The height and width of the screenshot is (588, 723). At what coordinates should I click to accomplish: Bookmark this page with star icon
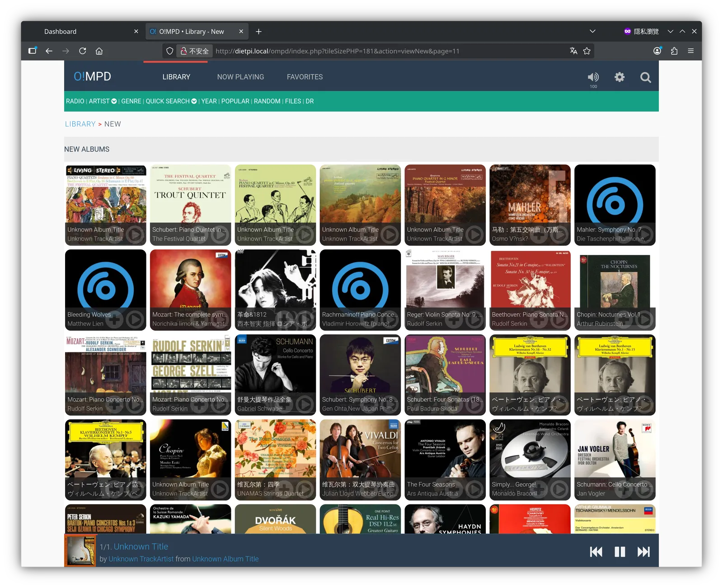pos(587,51)
